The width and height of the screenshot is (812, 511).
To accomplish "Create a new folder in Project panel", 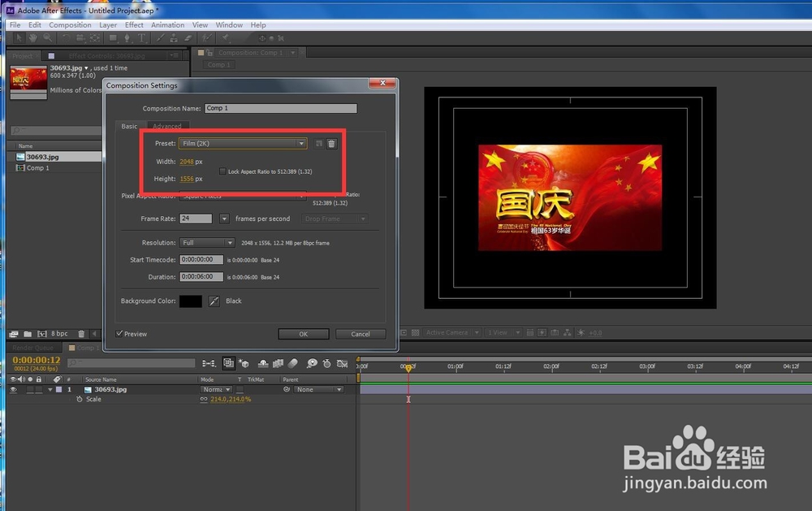I will (x=28, y=334).
